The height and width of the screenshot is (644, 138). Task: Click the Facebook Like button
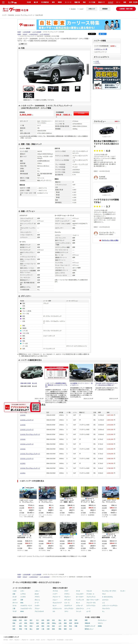pyautogui.click(x=102, y=34)
